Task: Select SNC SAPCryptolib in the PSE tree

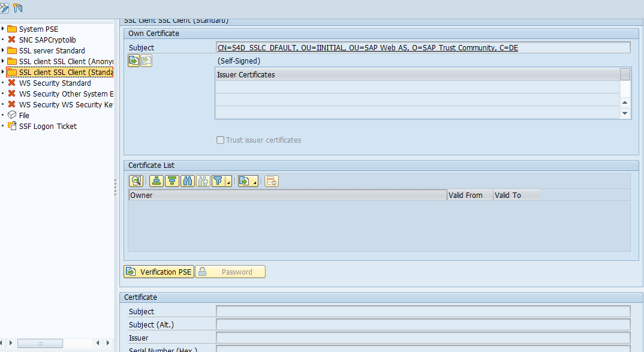Action: pos(47,40)
